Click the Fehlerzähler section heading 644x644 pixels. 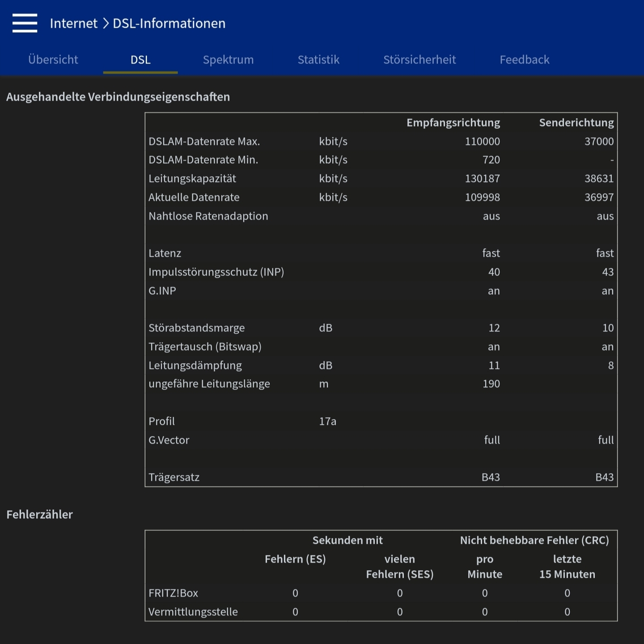click(x=39, y=514)
